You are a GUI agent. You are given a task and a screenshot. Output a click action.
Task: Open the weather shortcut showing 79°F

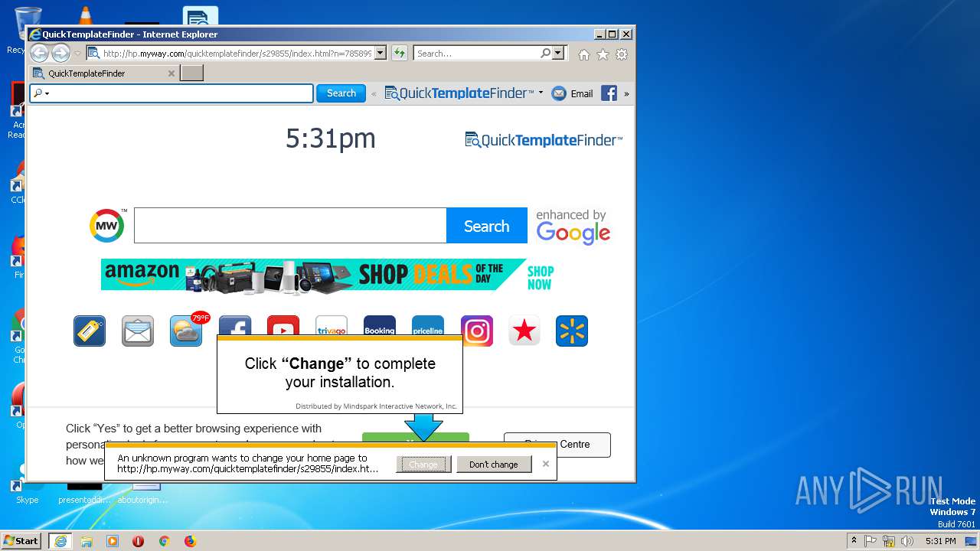click(186, 331)
